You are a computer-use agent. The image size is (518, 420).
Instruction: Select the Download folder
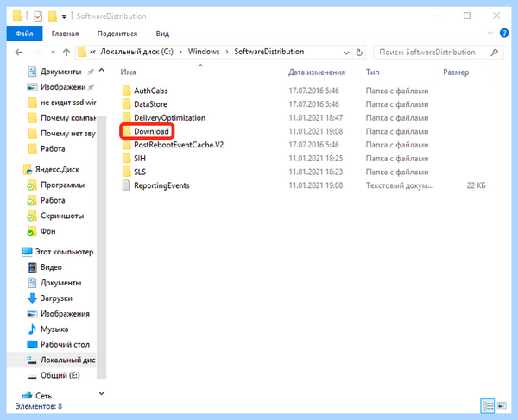click(x=151, y=131)
